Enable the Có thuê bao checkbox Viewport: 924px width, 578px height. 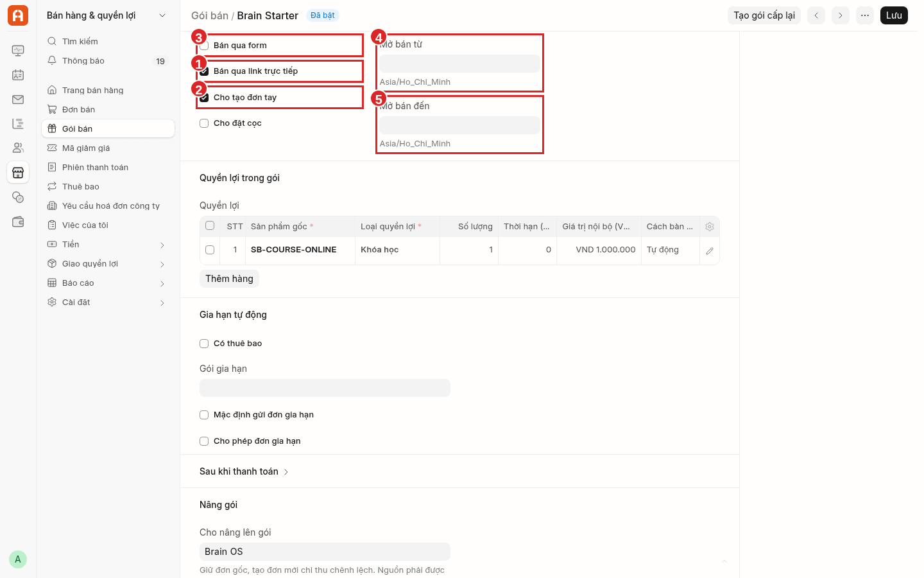pyautogui.click(x=204, y=344)
